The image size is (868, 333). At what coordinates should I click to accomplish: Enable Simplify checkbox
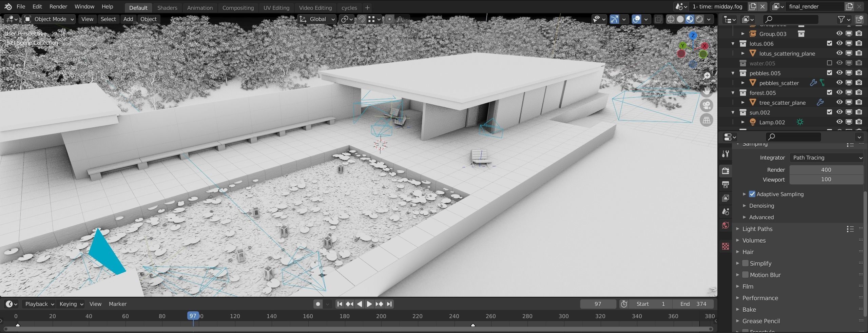(745, 263)
